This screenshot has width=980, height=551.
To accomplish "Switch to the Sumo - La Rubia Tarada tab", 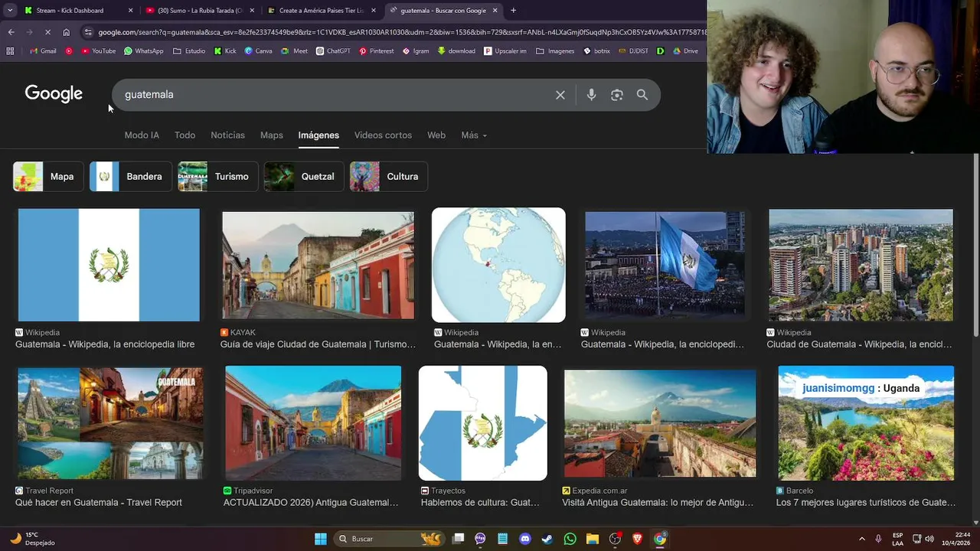I will click(x=199, y=11).
